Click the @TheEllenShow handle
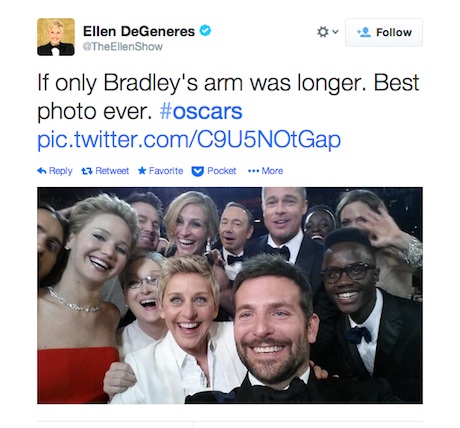 123,46
